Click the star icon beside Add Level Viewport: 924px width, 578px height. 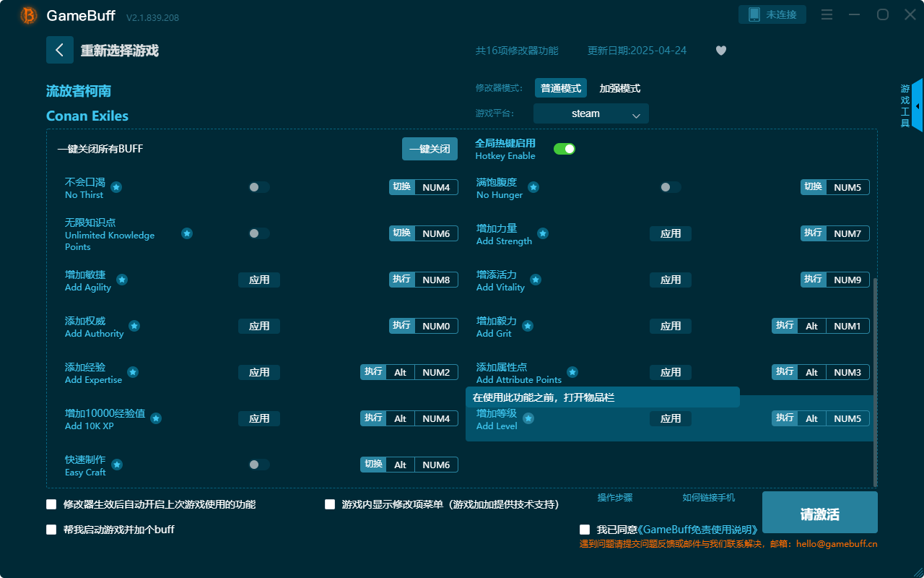pos(529,418)
